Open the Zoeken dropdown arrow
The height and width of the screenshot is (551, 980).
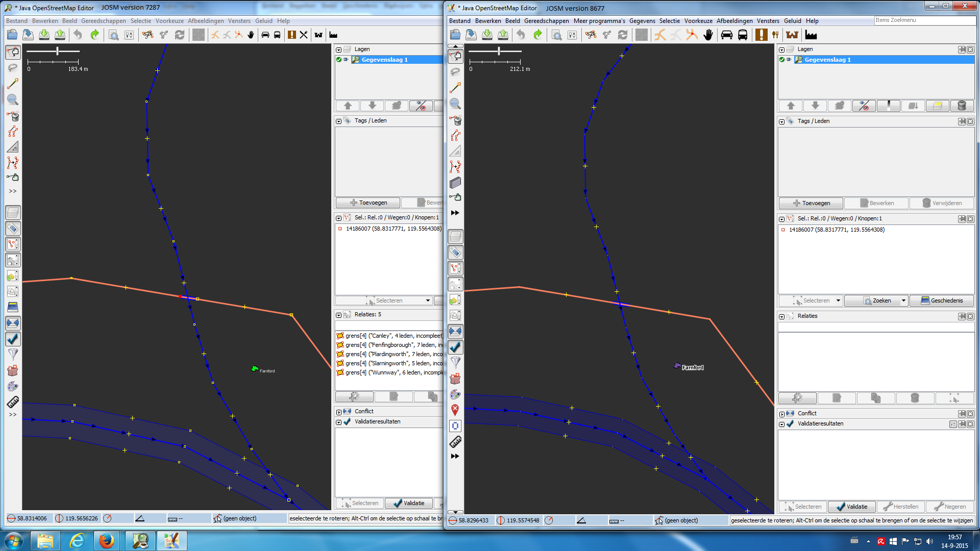[x=903, y=300]
